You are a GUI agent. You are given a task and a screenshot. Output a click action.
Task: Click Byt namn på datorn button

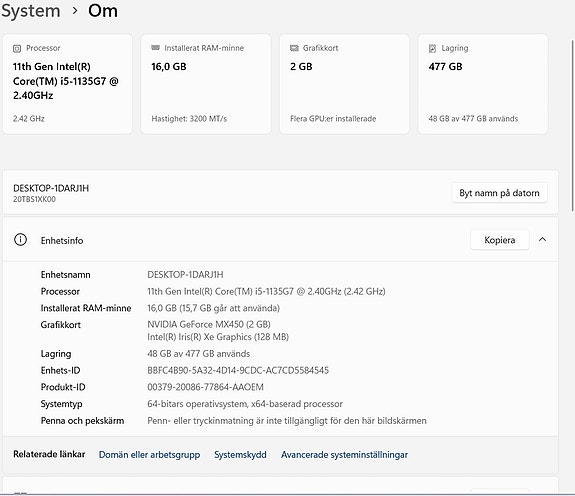(x=499, y=193)
